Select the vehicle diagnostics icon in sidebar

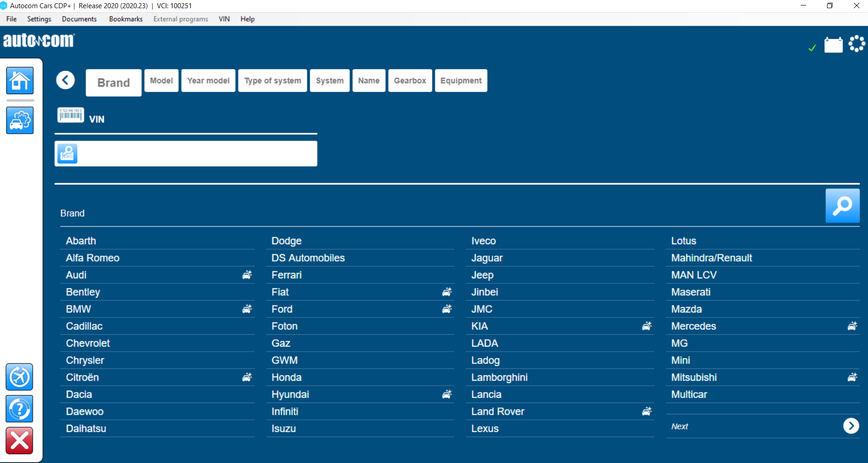[x=20, y=120]
